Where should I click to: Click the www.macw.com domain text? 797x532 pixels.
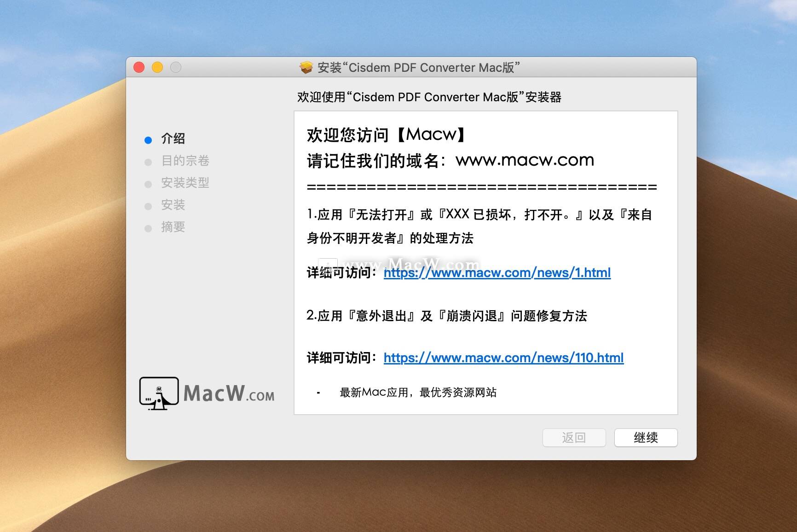[x=525, y=160]
